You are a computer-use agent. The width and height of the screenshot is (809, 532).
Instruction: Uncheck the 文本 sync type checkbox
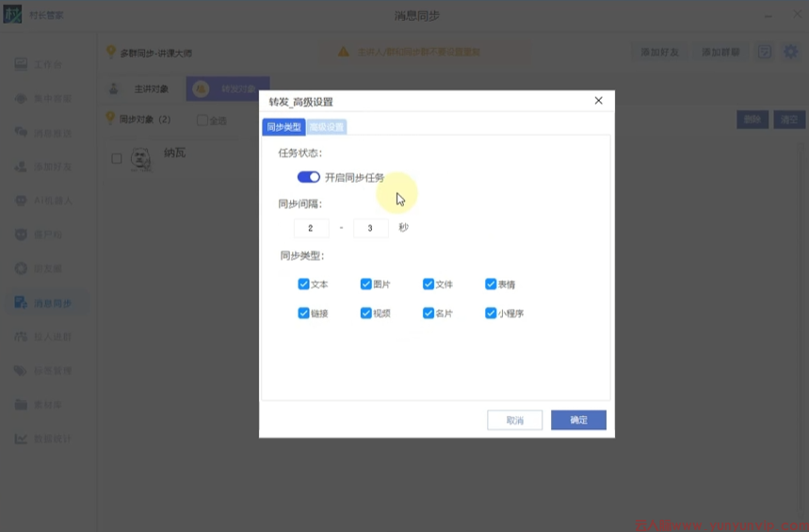(x=303, y=283)
